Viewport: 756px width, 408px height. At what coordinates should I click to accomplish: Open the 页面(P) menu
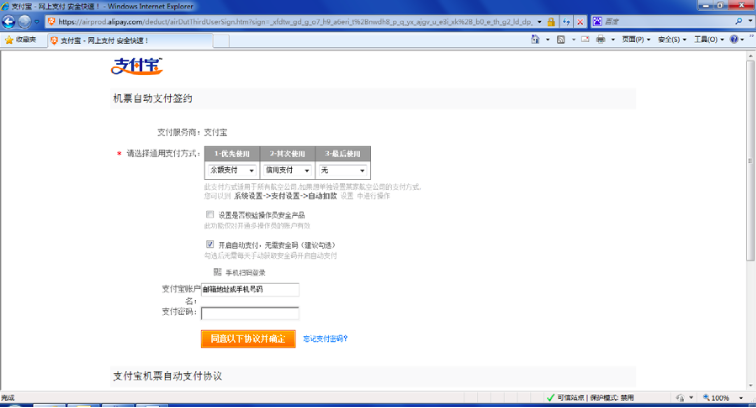[x=636, y=40]
